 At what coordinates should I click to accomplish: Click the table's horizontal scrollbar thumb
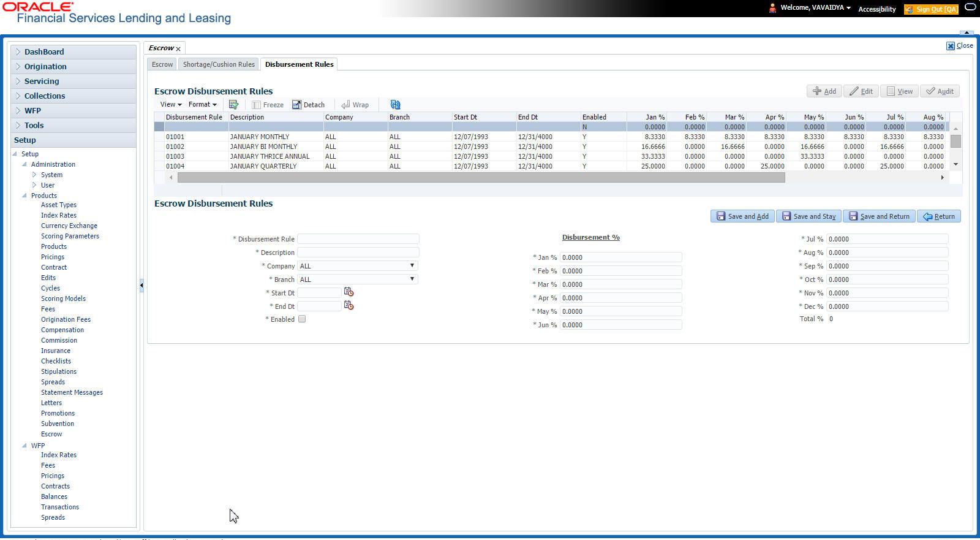point(481,178)
